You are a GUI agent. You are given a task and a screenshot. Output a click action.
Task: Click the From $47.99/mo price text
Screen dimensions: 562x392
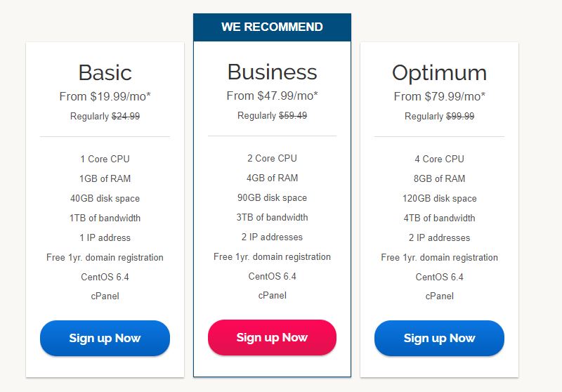tap(272, 96)
